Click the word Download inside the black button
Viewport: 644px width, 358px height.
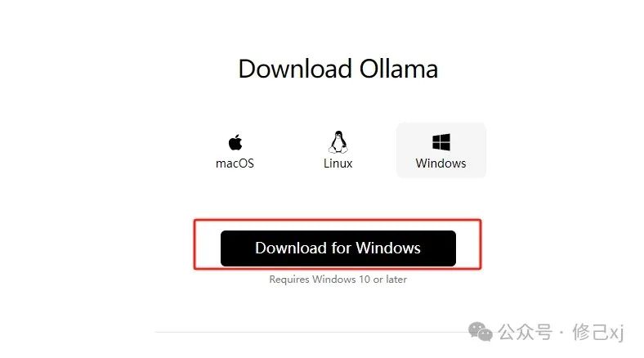[x=291, y=248]
